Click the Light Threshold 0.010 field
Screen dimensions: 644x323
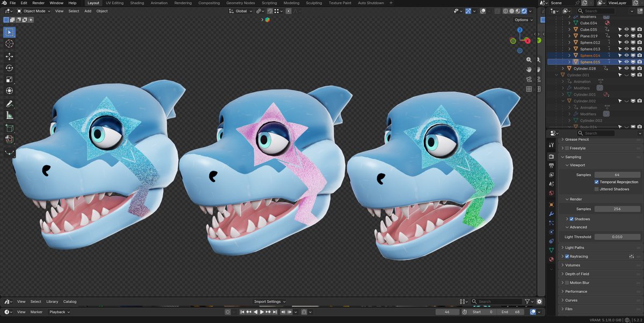(617, 237)
